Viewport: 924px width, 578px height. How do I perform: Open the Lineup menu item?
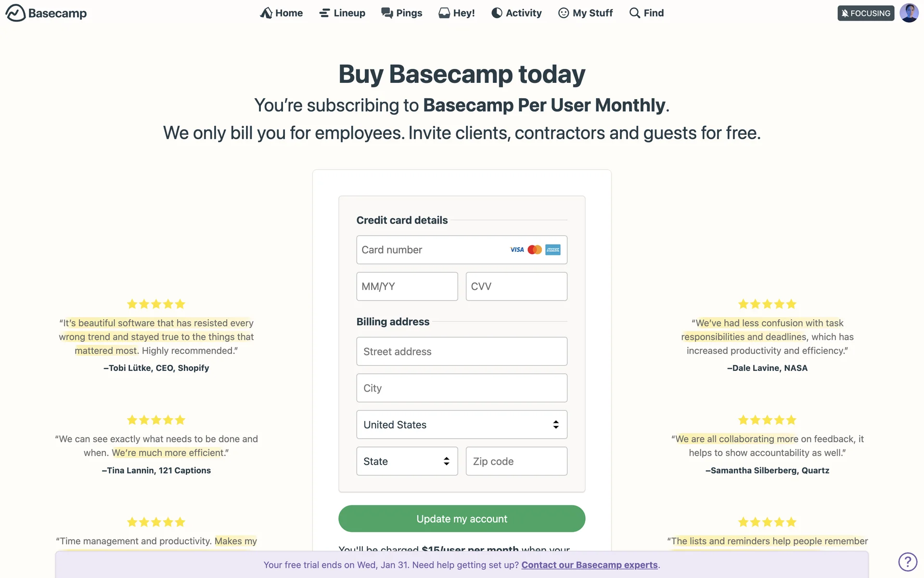pyautogui.click(x=342, y=13)
